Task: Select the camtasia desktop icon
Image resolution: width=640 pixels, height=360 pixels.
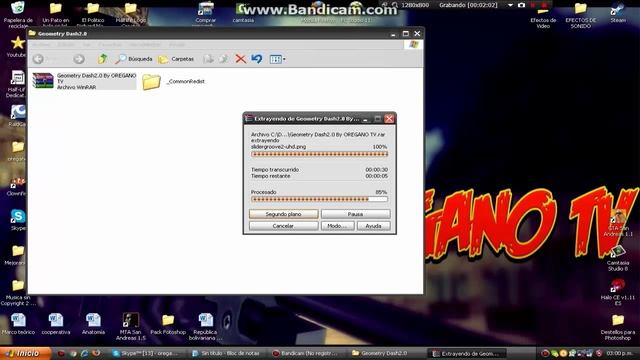Action: click(243, 13)
